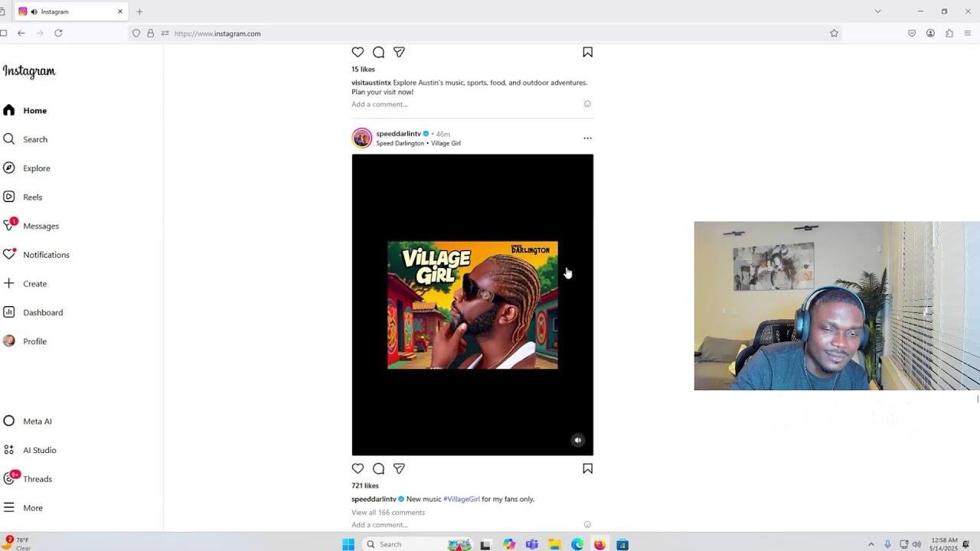980x551 pixels.
Task: Open comments on Speed Darlington post
Action: coord(378,468)
